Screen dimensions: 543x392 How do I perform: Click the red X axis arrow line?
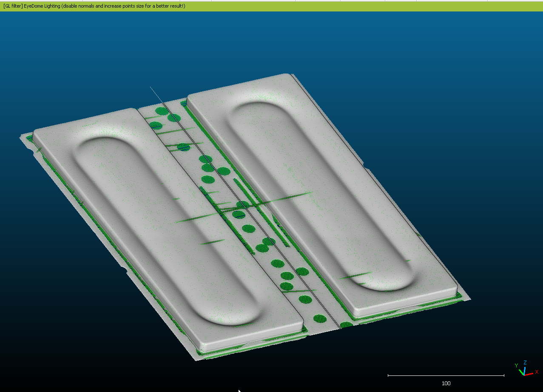tap(529, 374)
